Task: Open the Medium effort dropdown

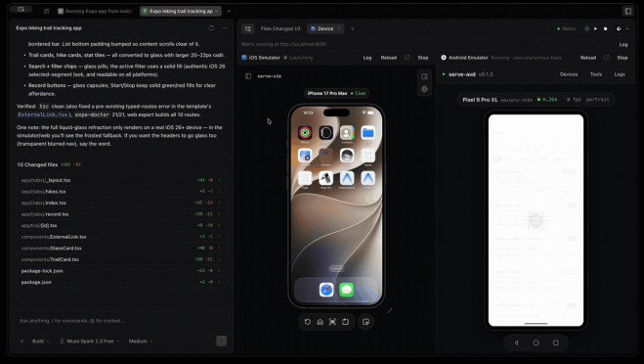Action: [x=141, y=341]
